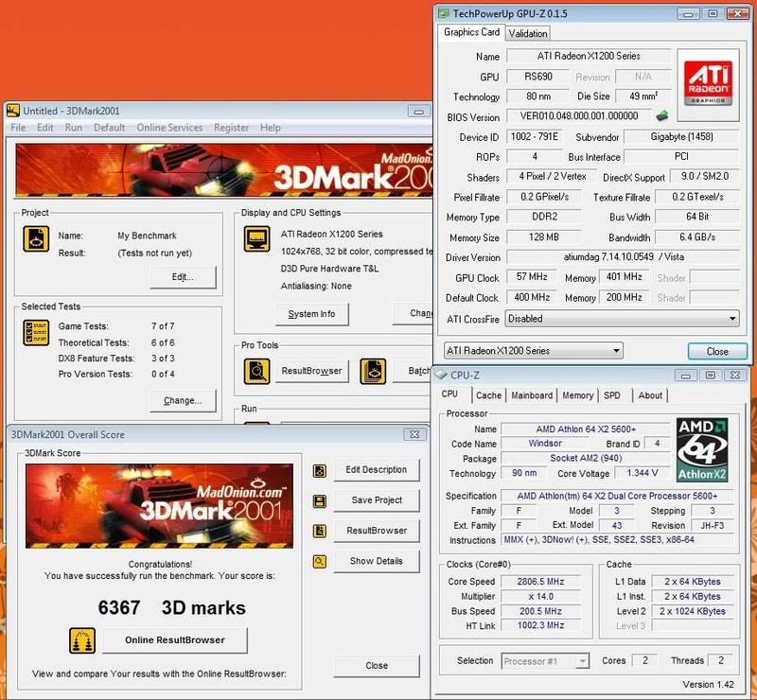Screen dimensions: 757x700
Task: Click the Selected Tests checklist icon
Action: (x=36, y=333)
